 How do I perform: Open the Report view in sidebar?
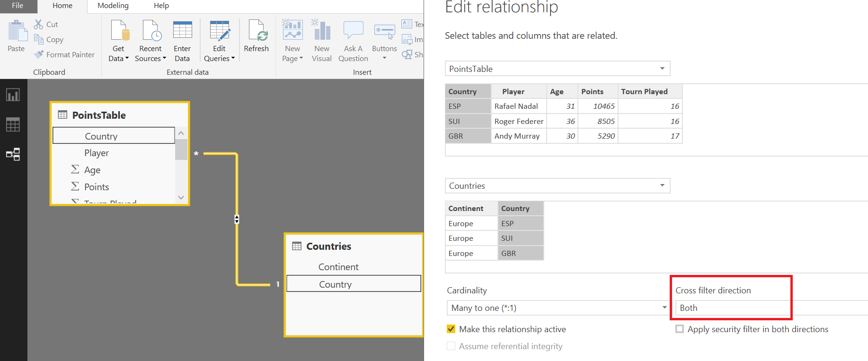pyautogui.click(x=13, y=95)
